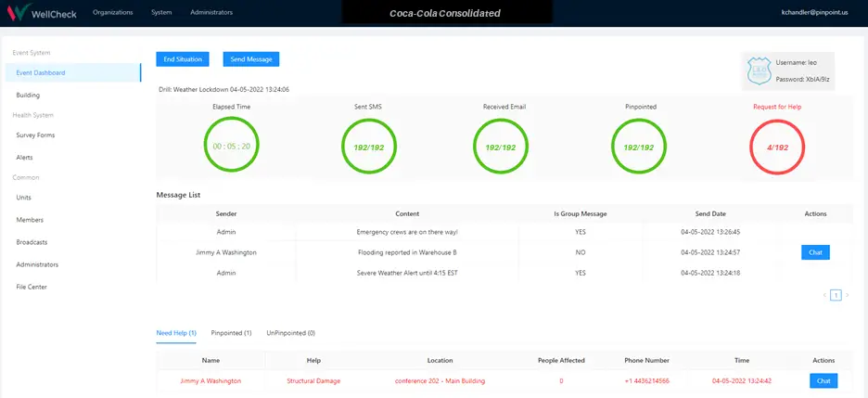
Task: Click time 04-05-2022 13:24:42
Action: [742, 381]
